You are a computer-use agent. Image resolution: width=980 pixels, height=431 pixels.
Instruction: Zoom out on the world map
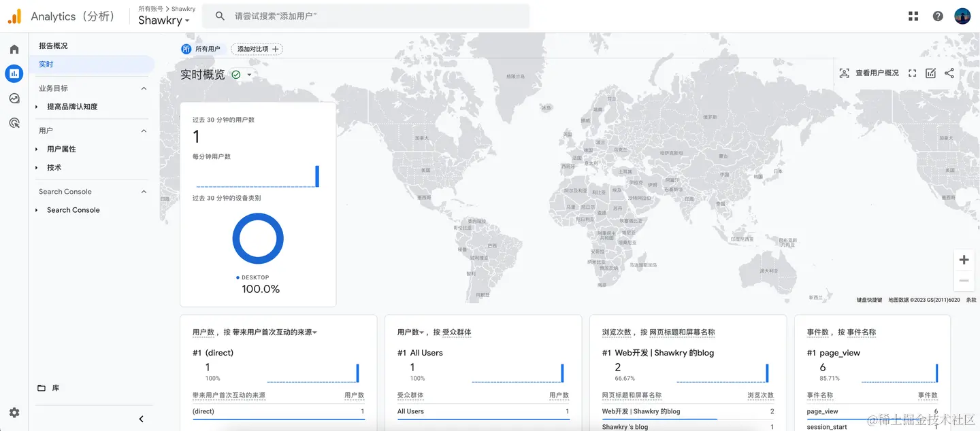964,281
